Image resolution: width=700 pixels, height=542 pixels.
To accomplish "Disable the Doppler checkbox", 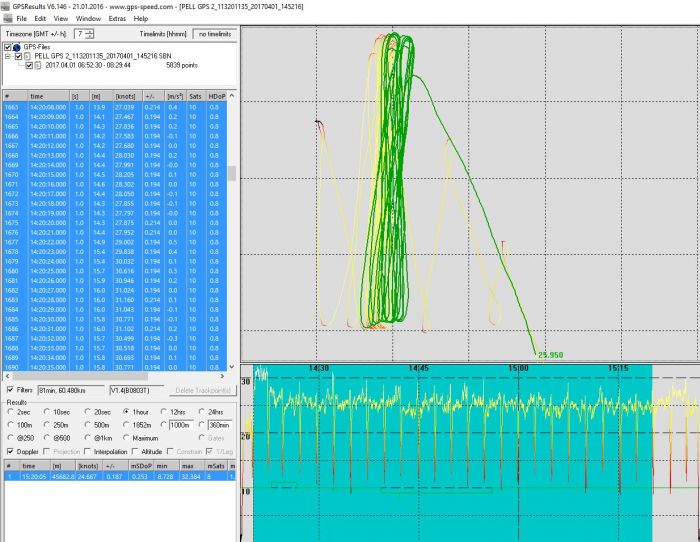I will (9, 451).
